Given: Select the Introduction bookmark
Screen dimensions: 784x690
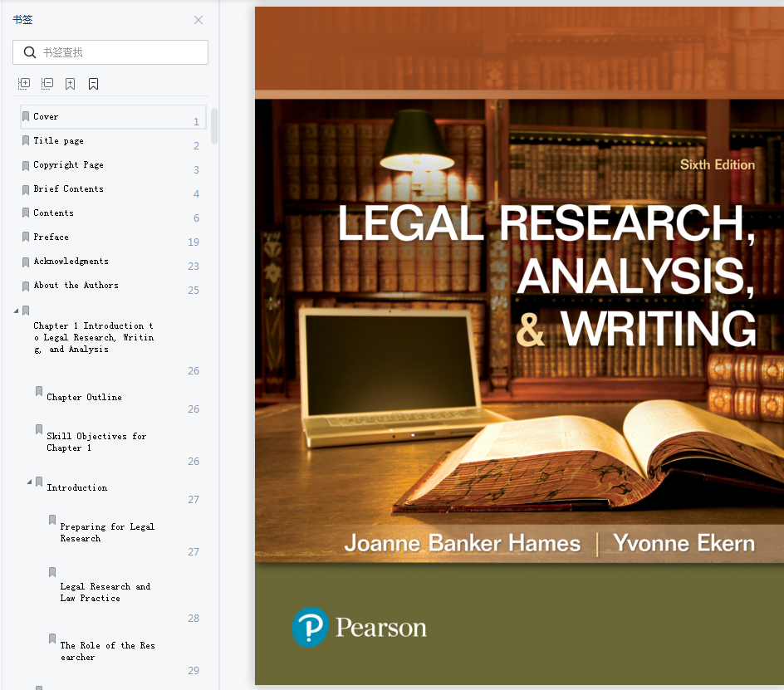Looking at the screenshot, I should tap(77, 487).
